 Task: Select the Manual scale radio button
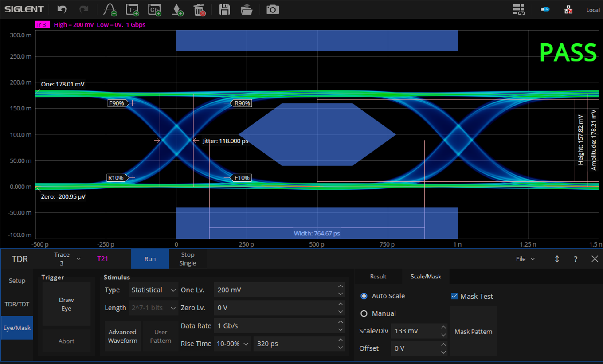coord(364,313)
